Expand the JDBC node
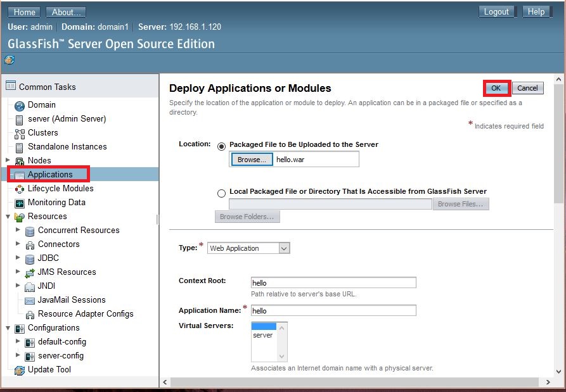Viewport: 566px width, 392px height. click(18, 257)
